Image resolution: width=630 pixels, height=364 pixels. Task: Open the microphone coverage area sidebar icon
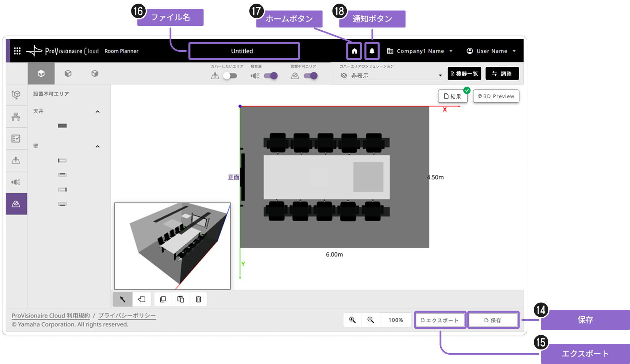coord(16,160)
